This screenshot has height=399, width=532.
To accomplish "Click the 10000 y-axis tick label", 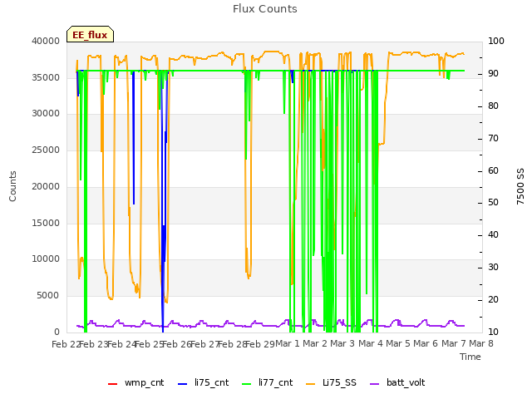I will (x=46, y=259).
